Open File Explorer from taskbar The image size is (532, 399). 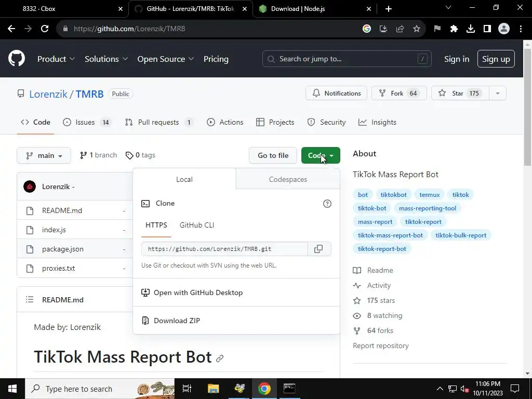(214, 389)
